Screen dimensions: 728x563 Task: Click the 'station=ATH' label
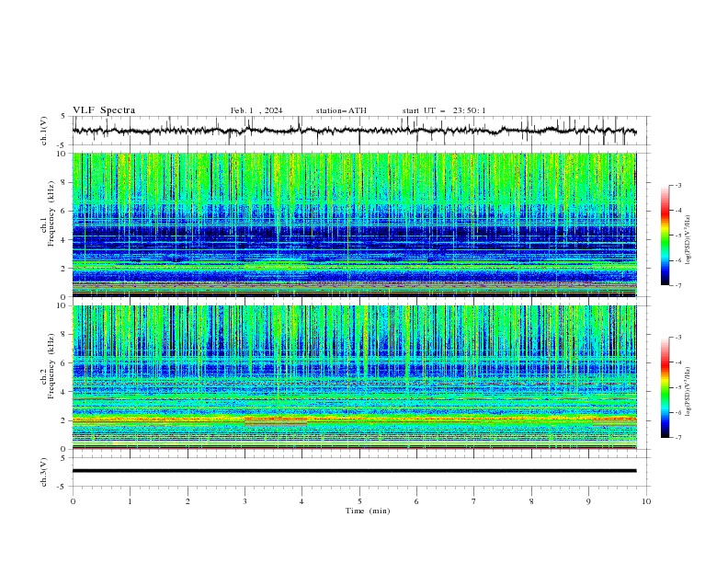pyautogui.click(x=341, y=110)
